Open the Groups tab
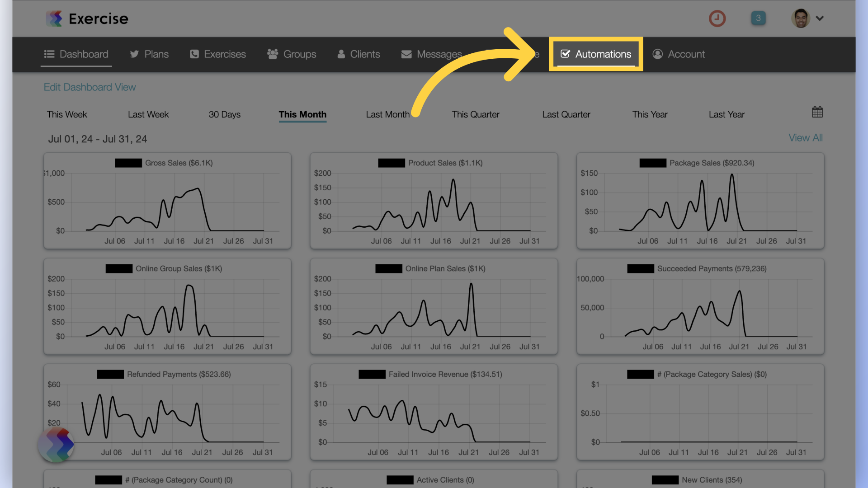868x488 pixels. tap(292, 54)
